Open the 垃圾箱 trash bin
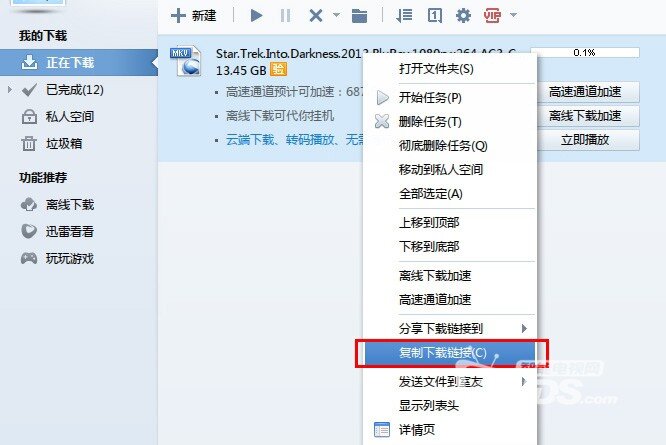This screenshot has width=666, height=445. [52, 144]
